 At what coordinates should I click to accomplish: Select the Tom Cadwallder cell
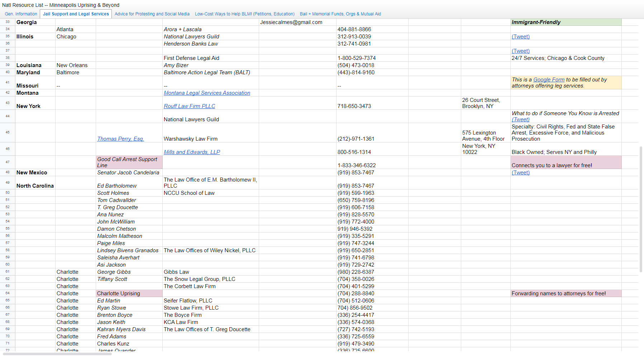pos(129,200)
